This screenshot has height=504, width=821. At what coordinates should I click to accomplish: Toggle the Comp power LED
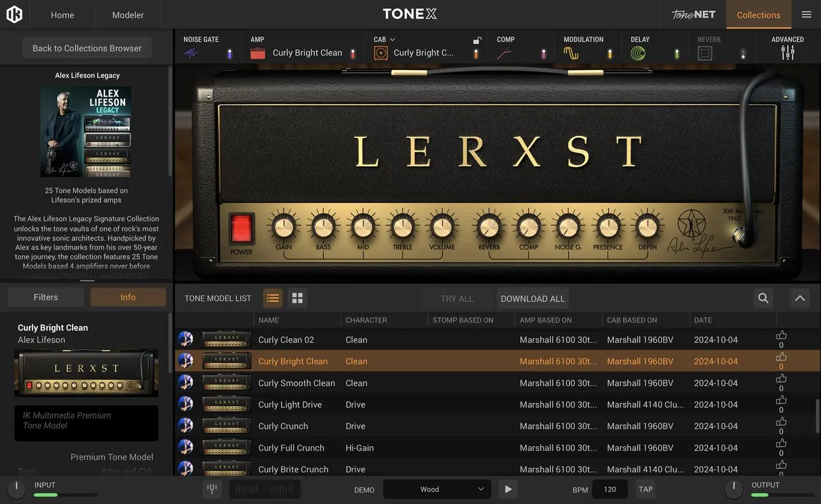coord(543,54)
